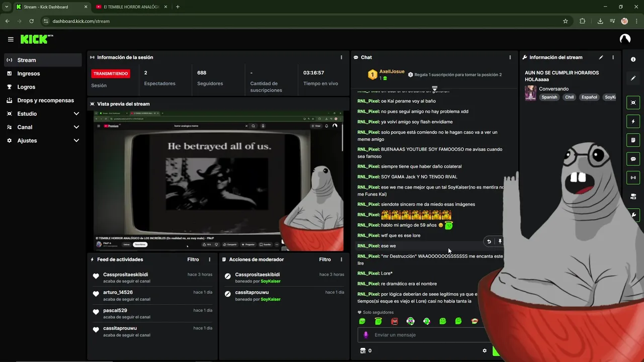Open Filtro in Acciones de moderador
The height and width of the screenshot is (362, 644).
click(x=325, y=259)
